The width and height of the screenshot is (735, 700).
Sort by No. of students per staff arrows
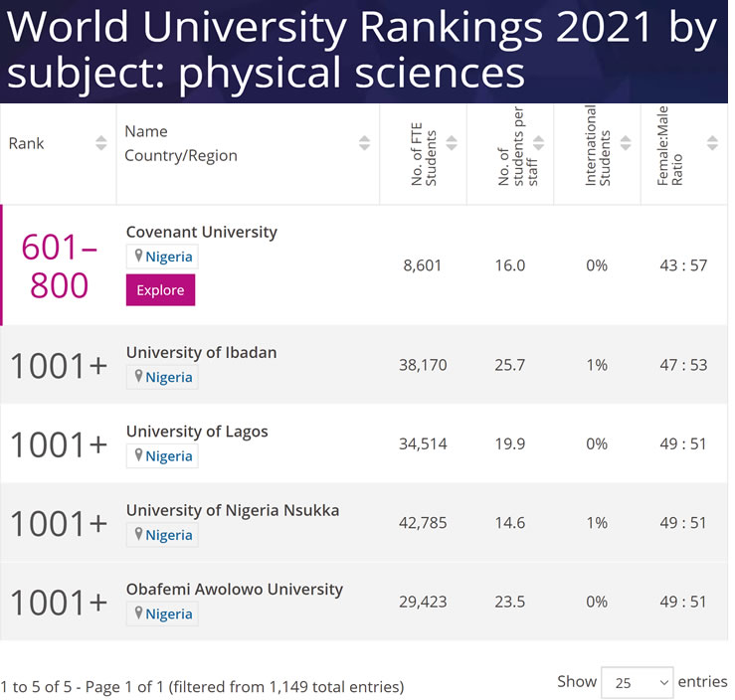tap(539, 143)
